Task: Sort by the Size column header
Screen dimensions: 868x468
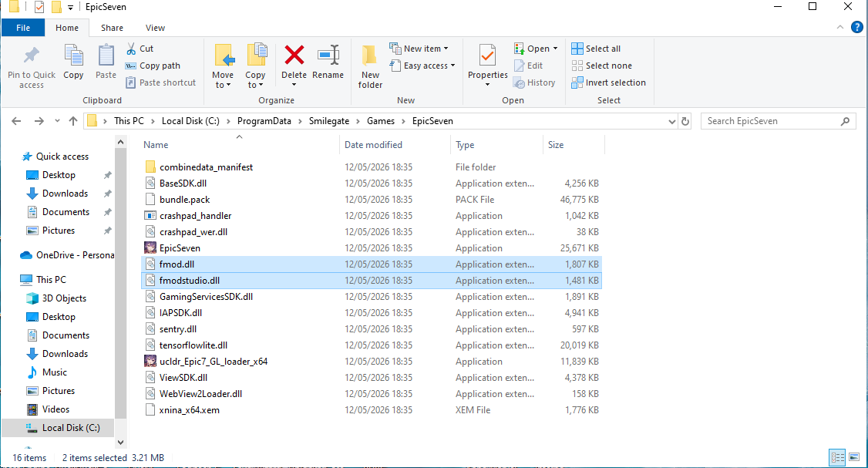Action: point(556,144)
